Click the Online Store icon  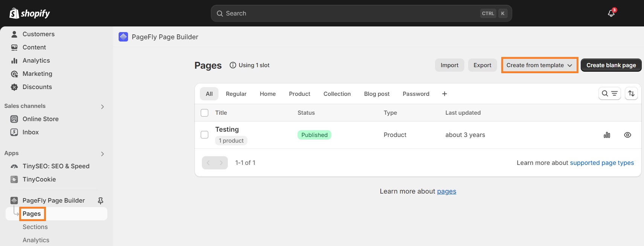pos(14,119)
